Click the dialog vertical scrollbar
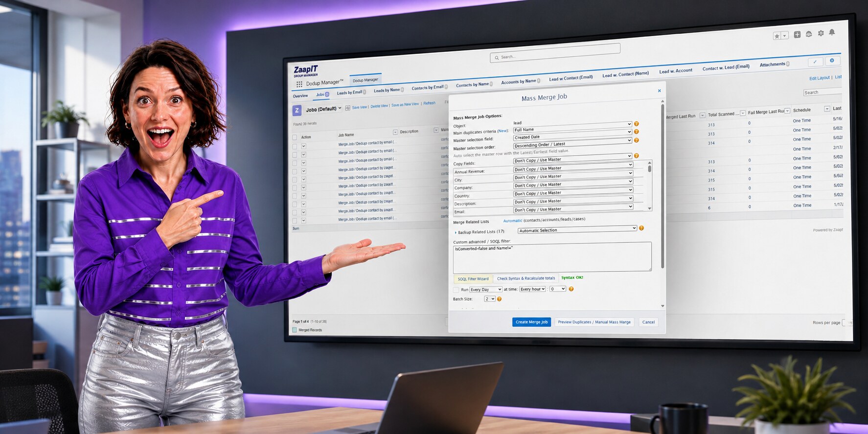This screenshot has height=434, width=868. pyautogui.click(x=662, y=186)
